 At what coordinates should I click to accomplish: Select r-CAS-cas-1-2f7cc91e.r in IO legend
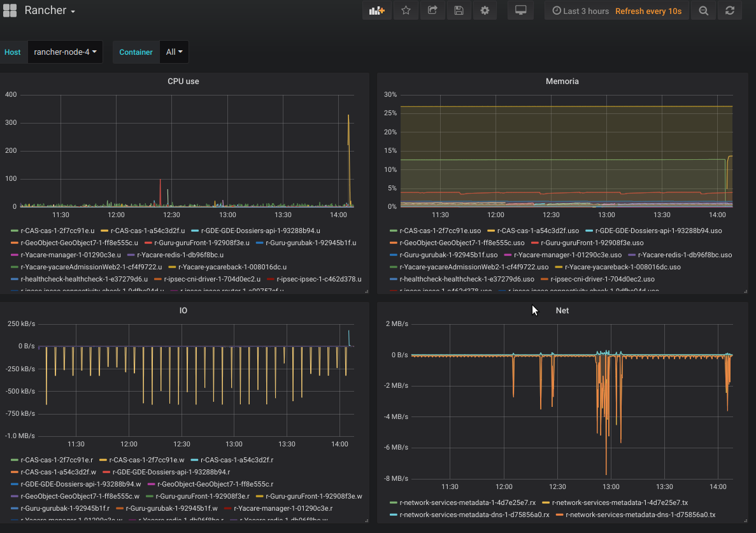pyautogui.click(x=57, y=460)
